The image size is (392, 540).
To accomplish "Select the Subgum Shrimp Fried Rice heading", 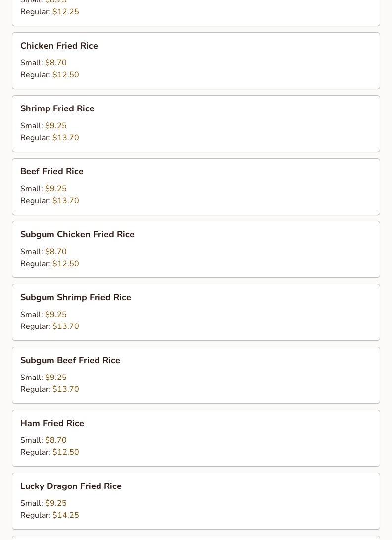I will (75, 297).
